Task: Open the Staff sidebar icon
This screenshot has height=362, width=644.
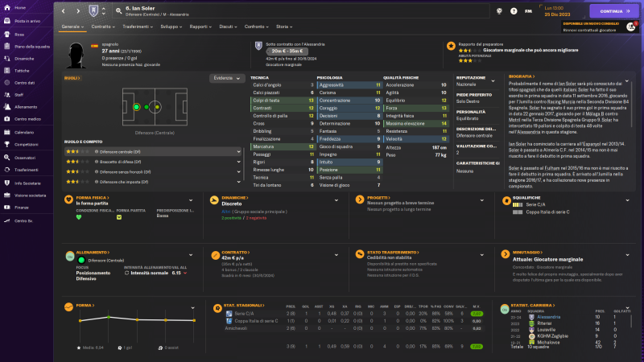Action: click(7, 94)
